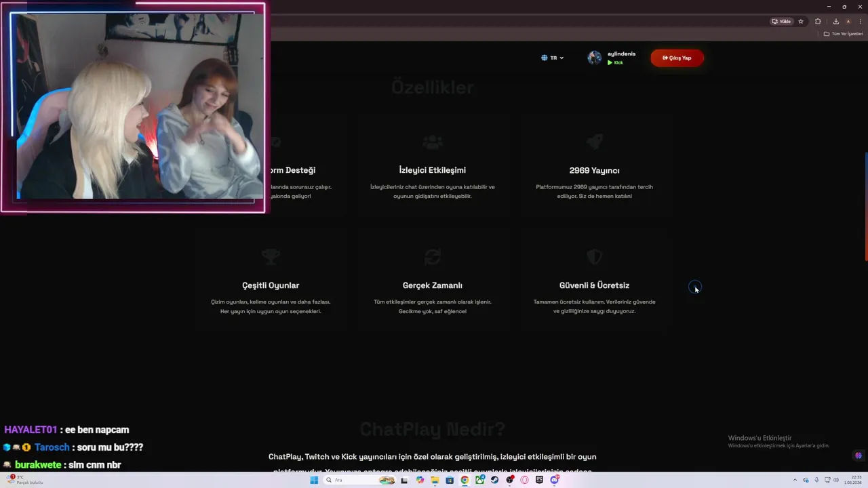Click the aylindenis username text
This screenshot has width=868, height=488.
pos(621,54)
